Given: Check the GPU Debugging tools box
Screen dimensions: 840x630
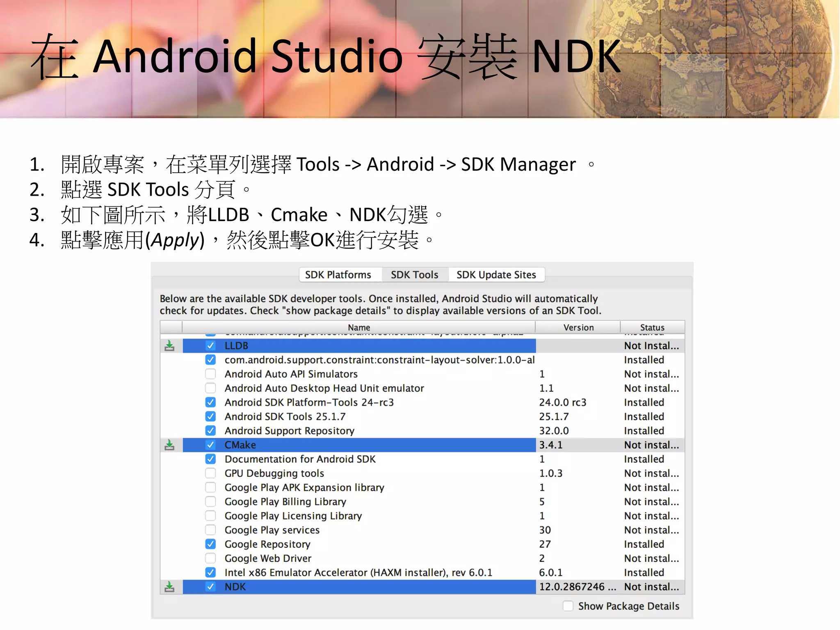Looking at the screenshot, I should pyautogui.click(x=210, y=473).
